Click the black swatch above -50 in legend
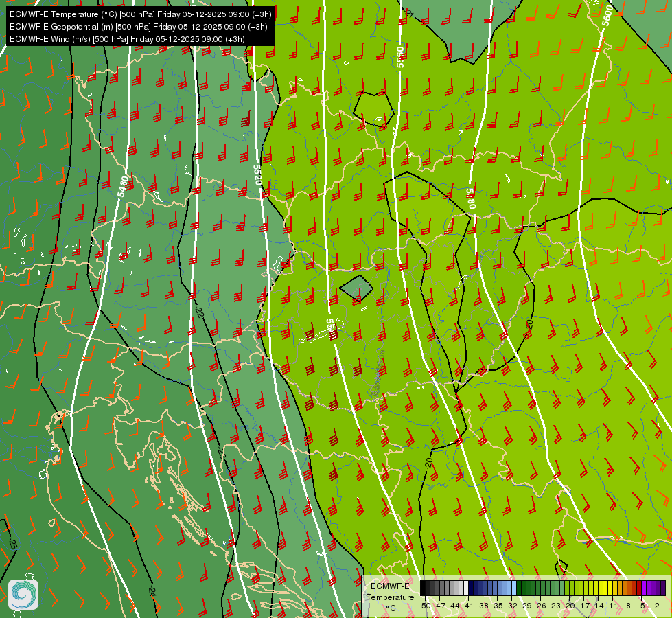The width and height of the screenshot is (672, 618). [x=423, y=588]
